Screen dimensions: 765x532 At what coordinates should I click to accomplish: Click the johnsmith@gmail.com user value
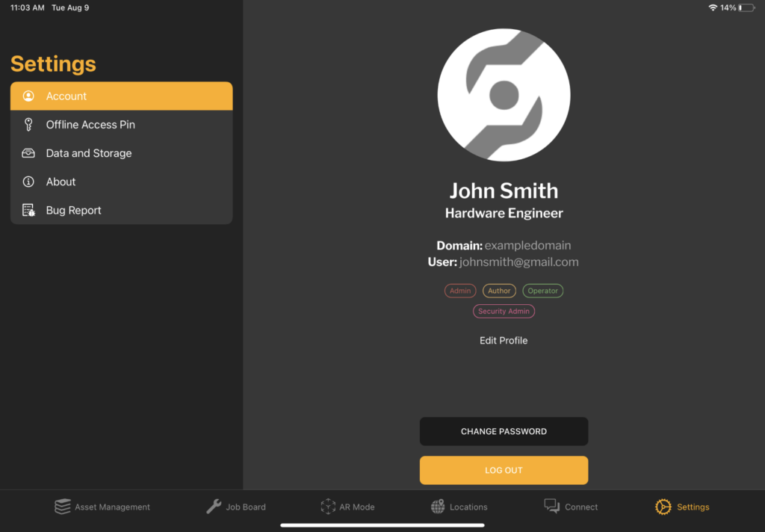click(x=518, y=262)
